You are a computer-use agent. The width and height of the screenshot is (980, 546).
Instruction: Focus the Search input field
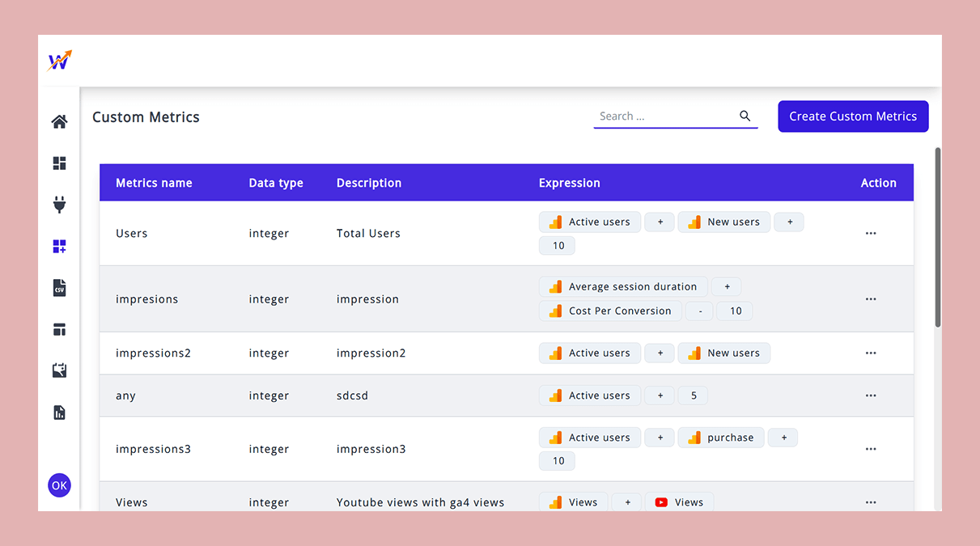(664, 116)
